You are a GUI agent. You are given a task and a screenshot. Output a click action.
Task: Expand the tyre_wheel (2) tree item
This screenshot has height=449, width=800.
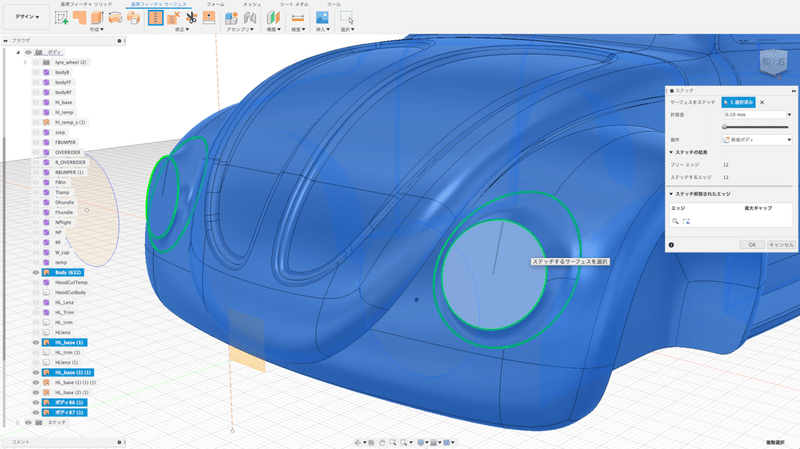click(25, 62)
